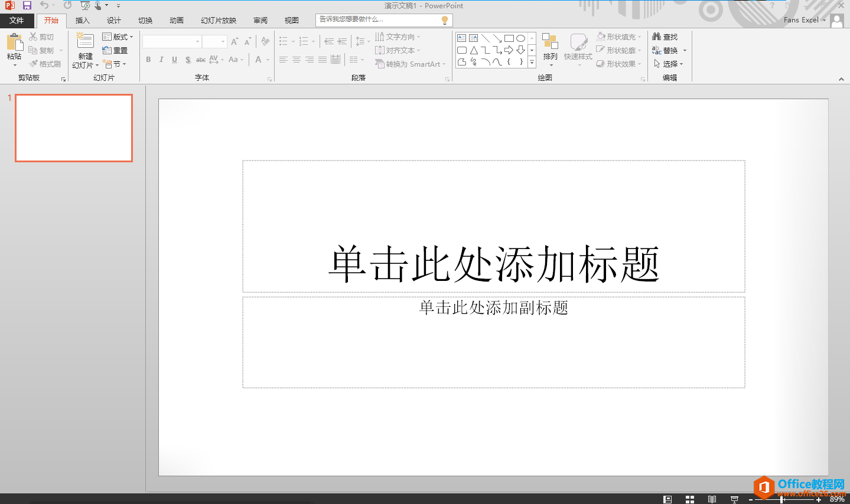
Task: Open the change case Aa dropdown
Action: click(236, 60)
